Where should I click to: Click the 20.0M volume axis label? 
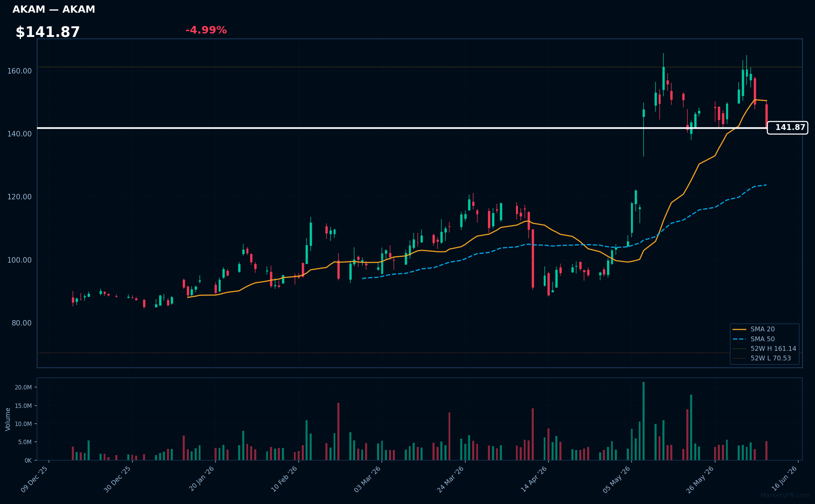click(x=23, y=387)
